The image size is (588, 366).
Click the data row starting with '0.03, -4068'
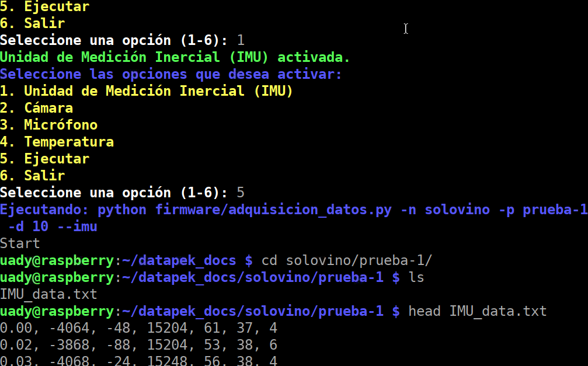pyautogui.click(x=139, y=361)
